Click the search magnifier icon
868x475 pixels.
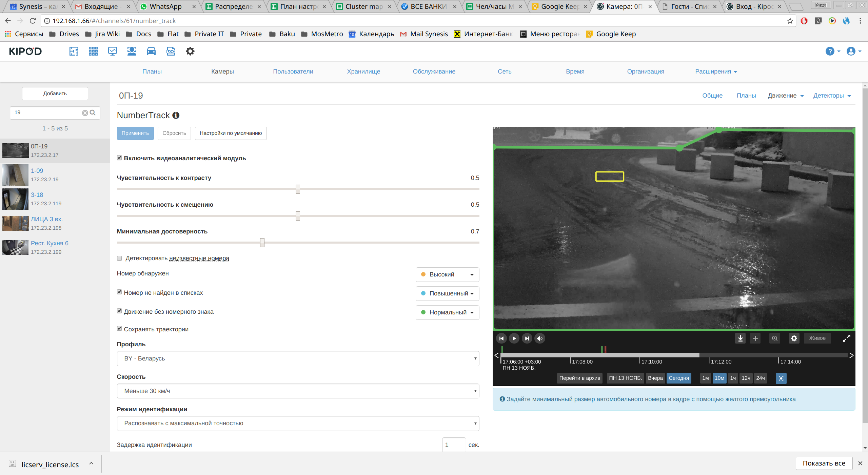coord(93,112)
